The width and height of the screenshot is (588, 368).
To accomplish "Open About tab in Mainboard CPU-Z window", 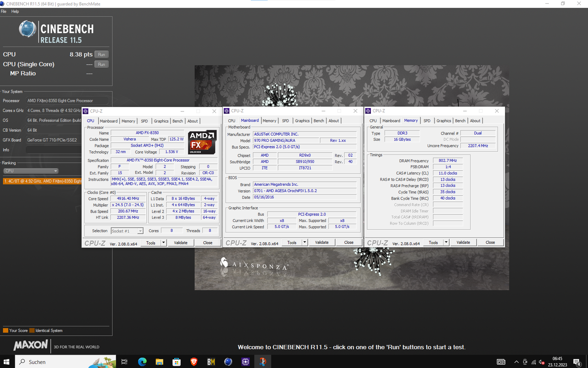I will 334,121.
